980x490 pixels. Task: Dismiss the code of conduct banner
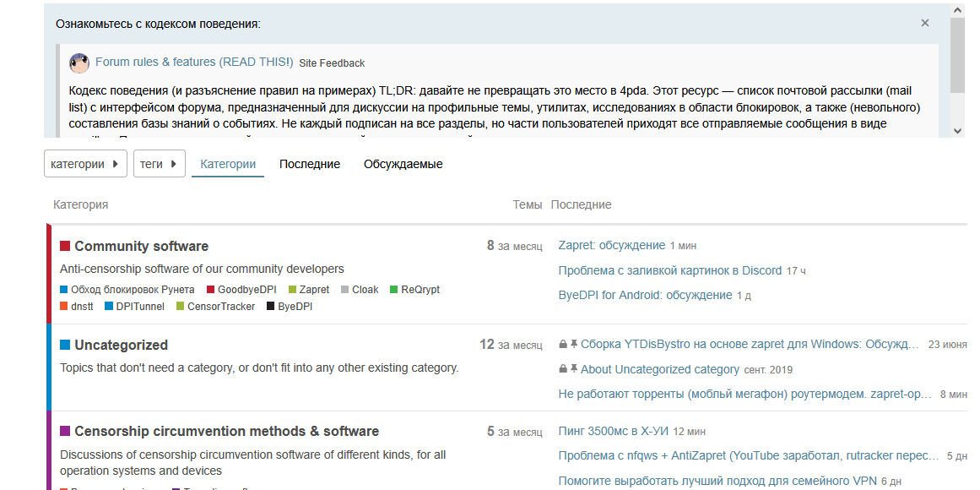[x=925, y=24]
